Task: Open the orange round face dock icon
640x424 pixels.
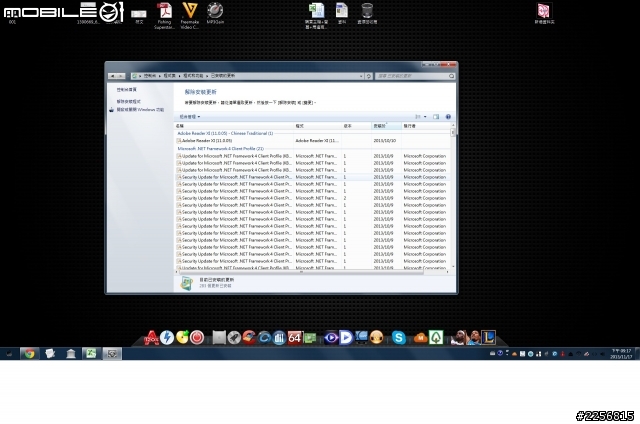Action: 376,338
